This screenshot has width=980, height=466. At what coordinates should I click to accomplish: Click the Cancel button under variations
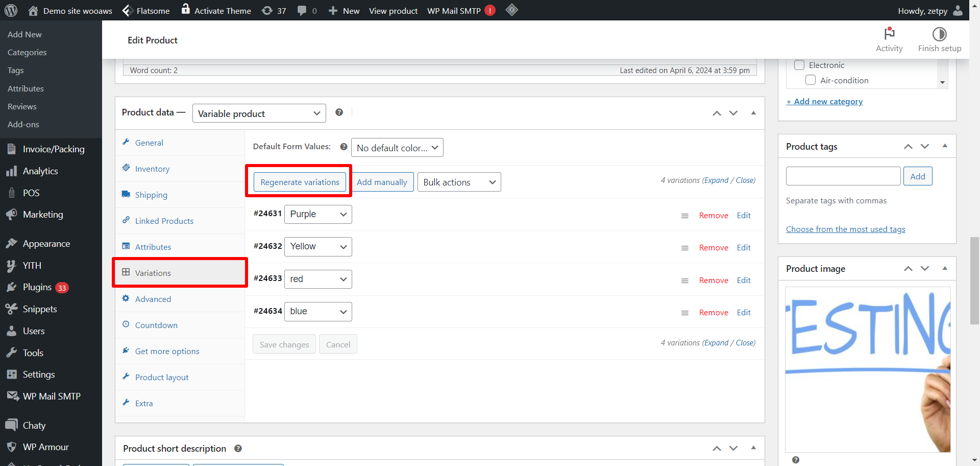[338, 344]
